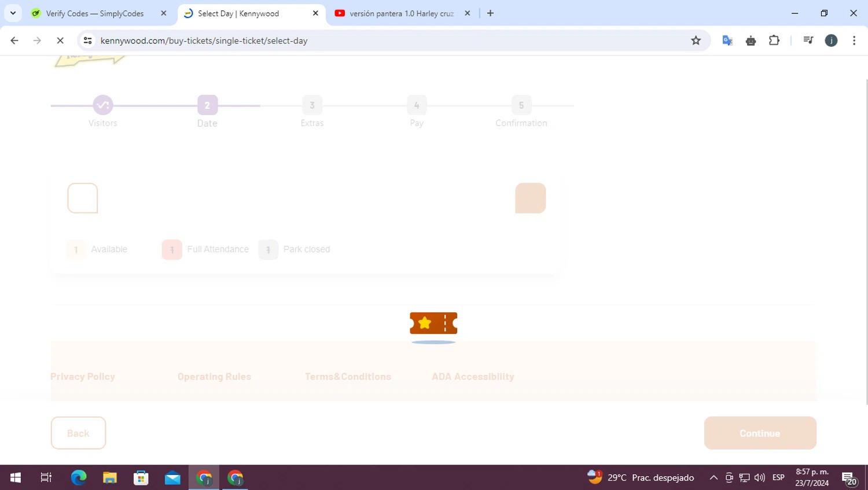The image size is (868, 490).
Task: Open File Explorer from the taskbar
Action: point(110,477)
